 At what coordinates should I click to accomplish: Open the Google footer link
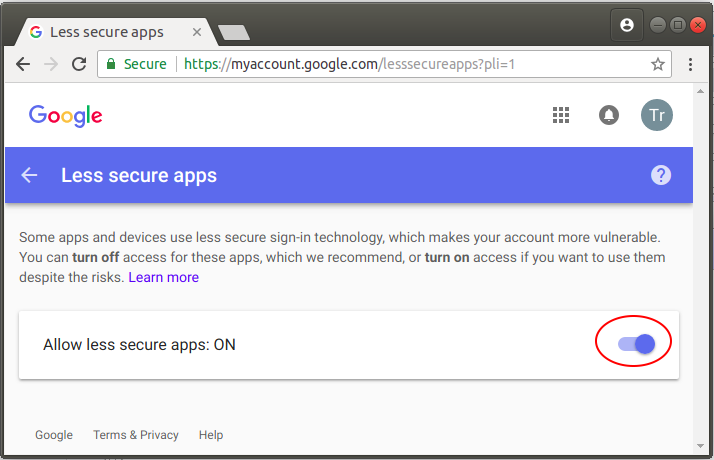pyautogui.click(x=54, y=435)
